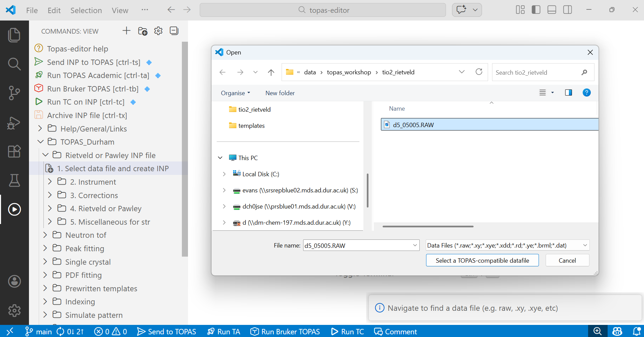Click the horizontal scrollbar in file list

point(428,227)
